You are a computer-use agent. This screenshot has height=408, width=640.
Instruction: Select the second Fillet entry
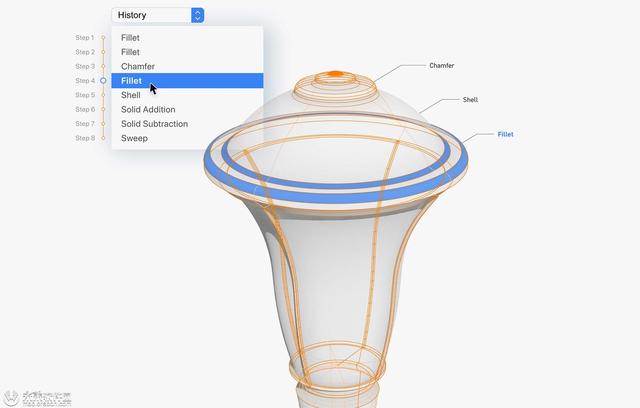[x=187, y=52]
